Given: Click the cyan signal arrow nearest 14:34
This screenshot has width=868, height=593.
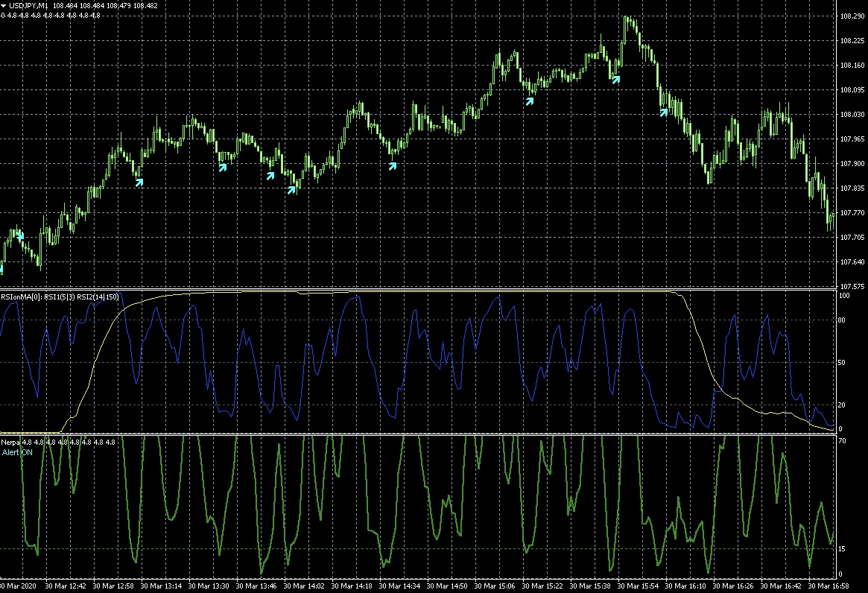Looking at the screenshot, I should point(393,165).
